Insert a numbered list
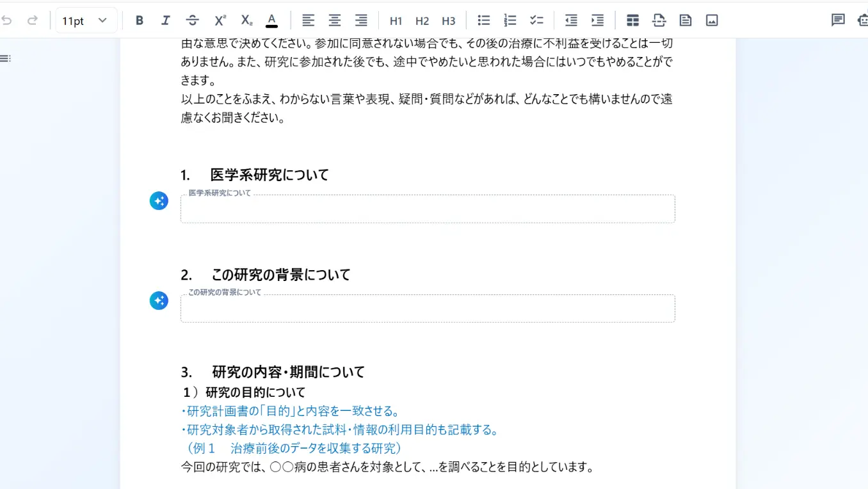 (510, 20)
